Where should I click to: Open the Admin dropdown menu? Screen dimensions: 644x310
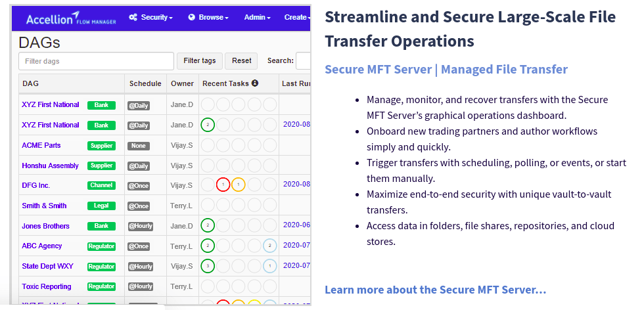[x=257, y=17]
